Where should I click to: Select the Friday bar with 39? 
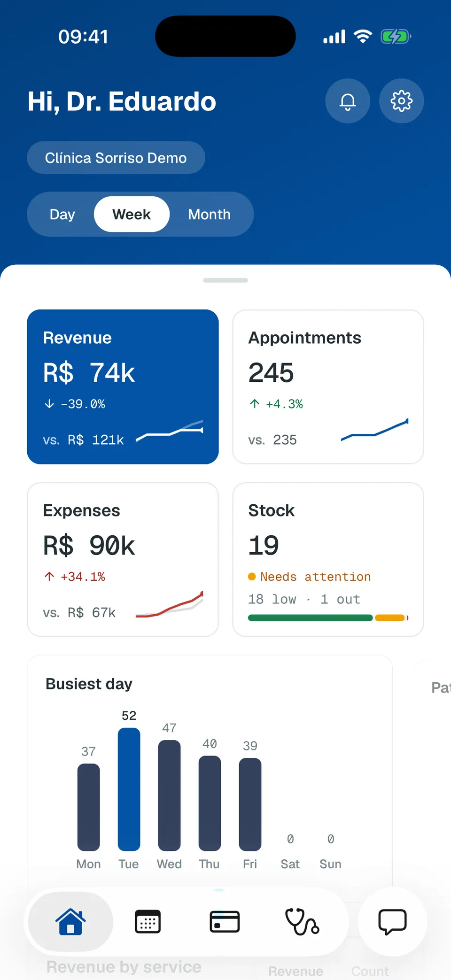(x=250, y=804)
